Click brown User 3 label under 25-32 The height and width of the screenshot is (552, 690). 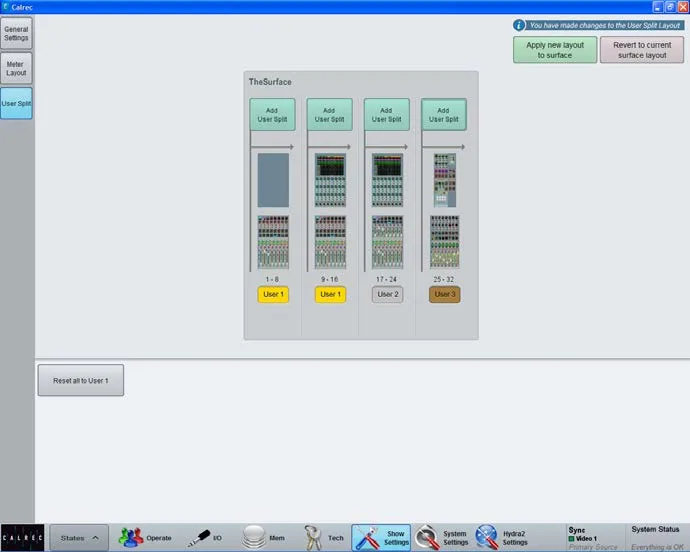[x=445, y=294]
